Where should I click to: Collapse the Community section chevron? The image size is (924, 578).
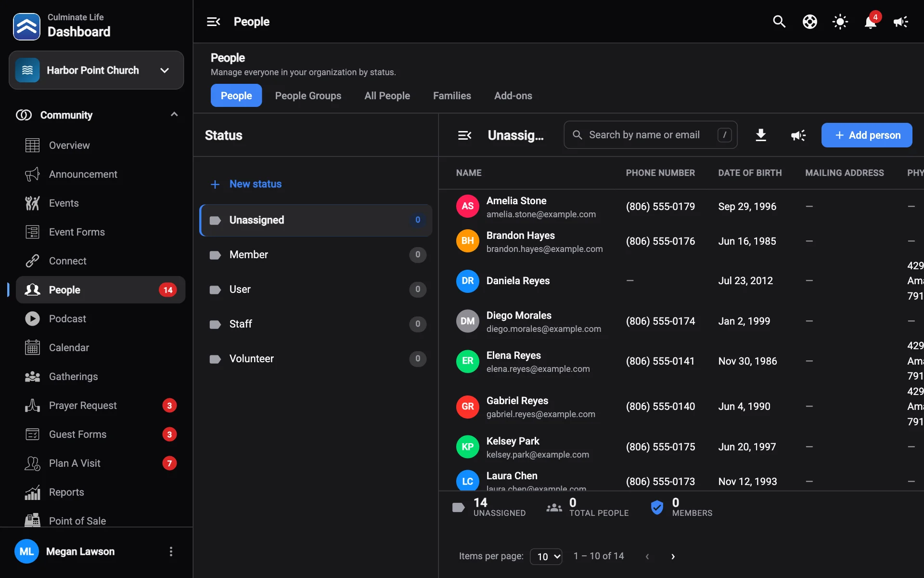[x=174, y=115]
